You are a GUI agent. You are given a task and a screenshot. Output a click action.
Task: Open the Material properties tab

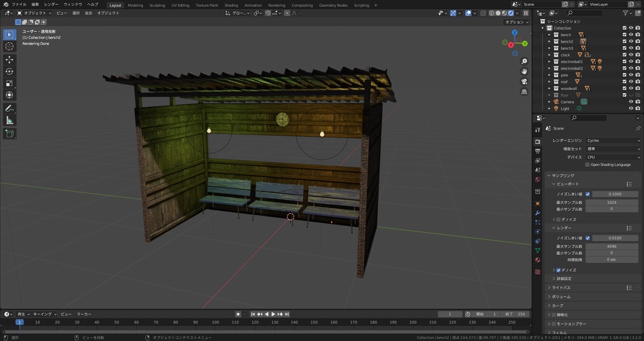538,260
